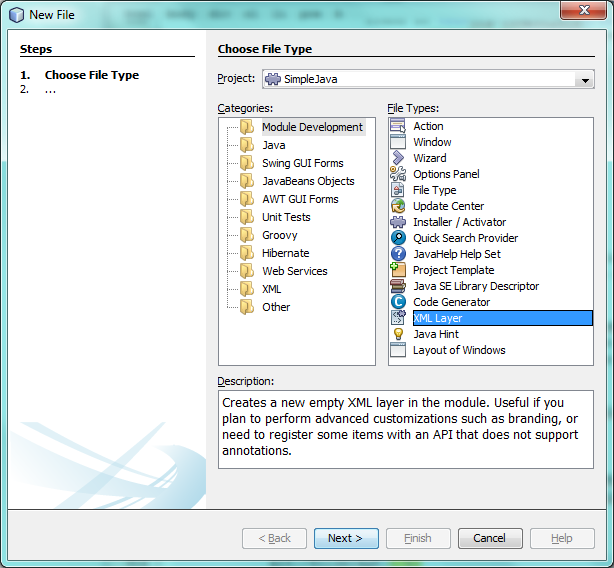Image resolution: width=614 pixels, height=568 pixels.
Task: Click the Action file type icon
Action: pos(397,126)
